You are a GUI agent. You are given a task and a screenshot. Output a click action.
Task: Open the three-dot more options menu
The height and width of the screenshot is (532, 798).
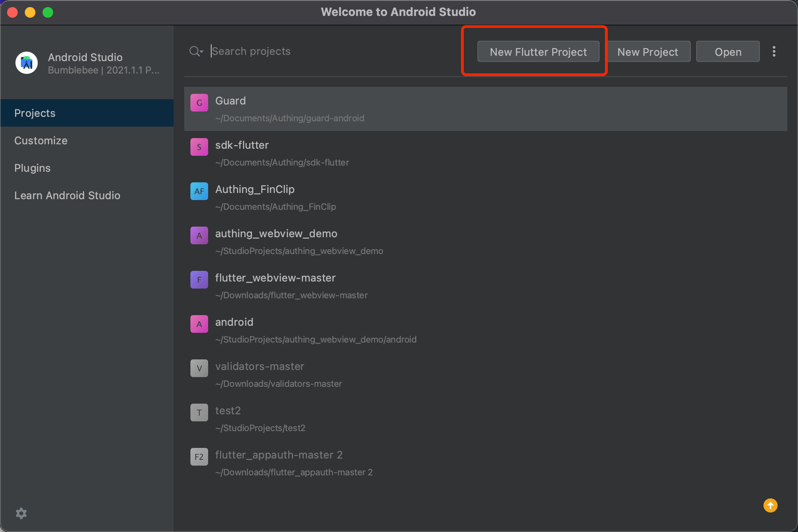pyautogui.click(x=774, y=52)
